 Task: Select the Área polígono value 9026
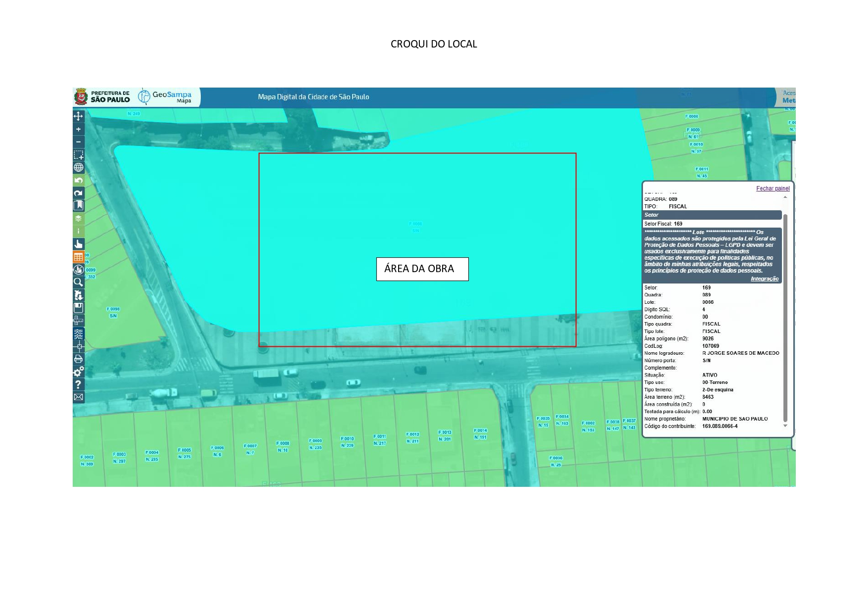708,339
